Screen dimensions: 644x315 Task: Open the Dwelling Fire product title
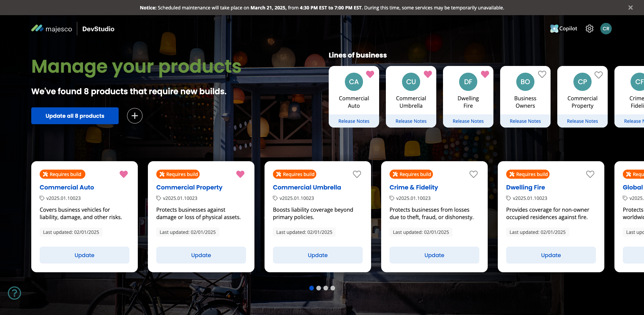click(x=525, y=187)
